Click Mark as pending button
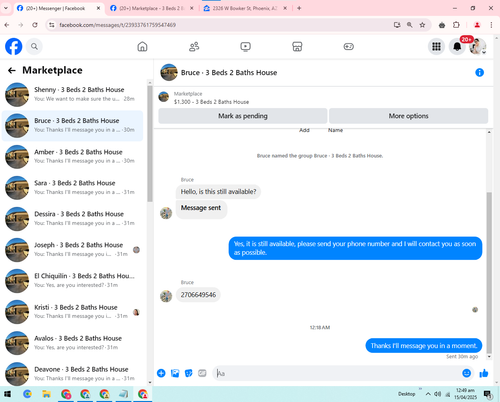 pos(243,116)
